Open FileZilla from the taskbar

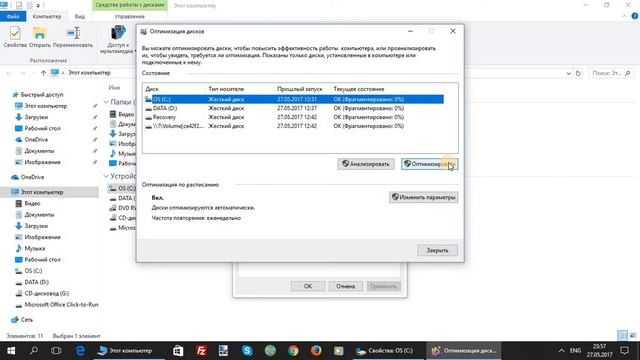coord(201,351)
